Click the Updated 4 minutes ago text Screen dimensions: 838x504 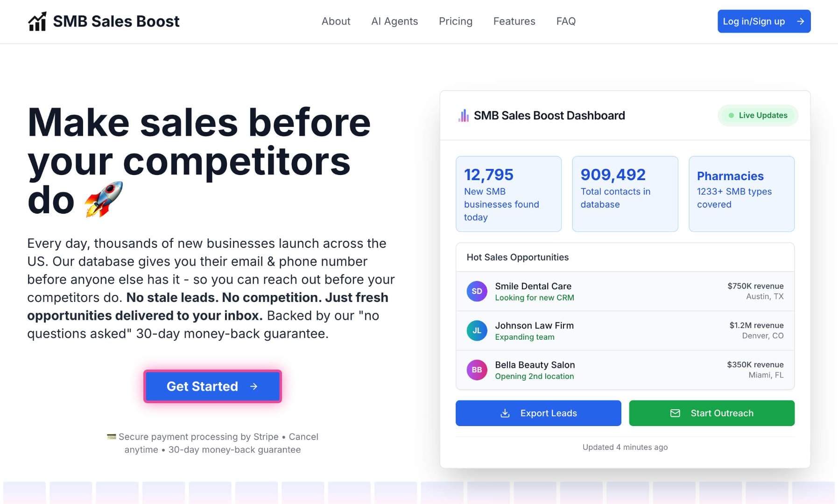625,447
